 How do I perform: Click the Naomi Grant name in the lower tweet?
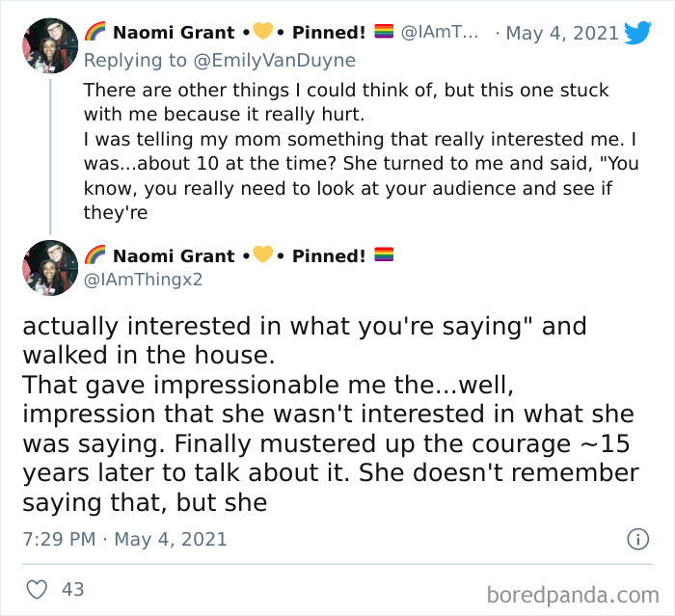pyautogui.click(x=174, y=255)
